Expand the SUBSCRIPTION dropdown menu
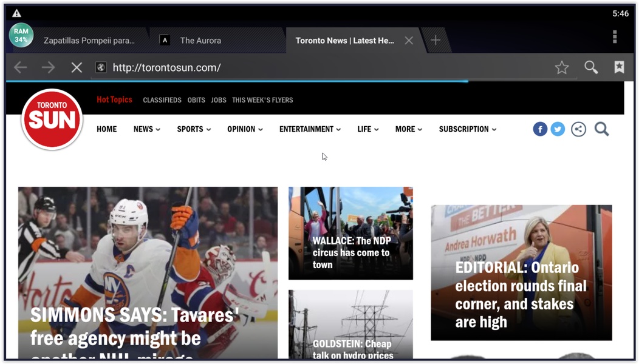 pos(468,129)
